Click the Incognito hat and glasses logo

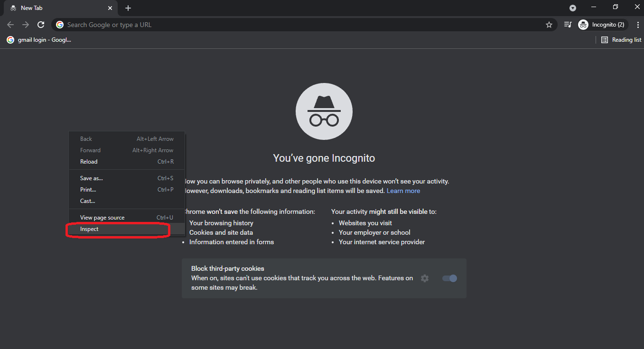324,111
